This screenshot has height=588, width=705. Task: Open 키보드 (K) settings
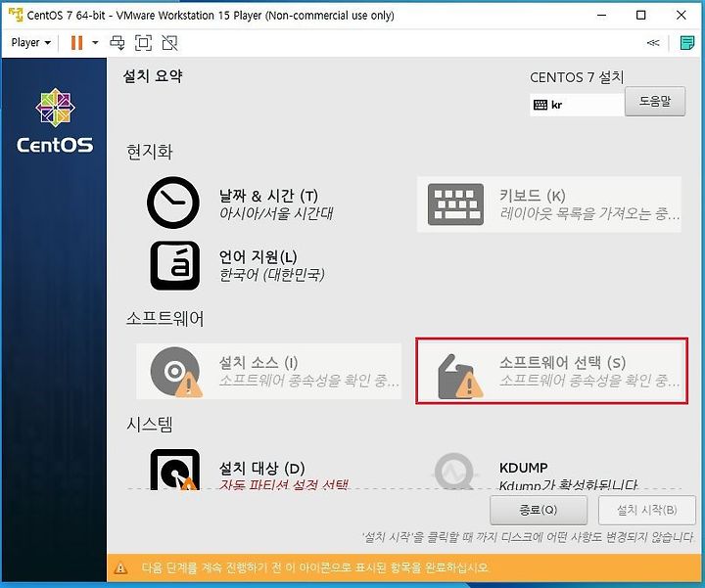pos(533,196)
